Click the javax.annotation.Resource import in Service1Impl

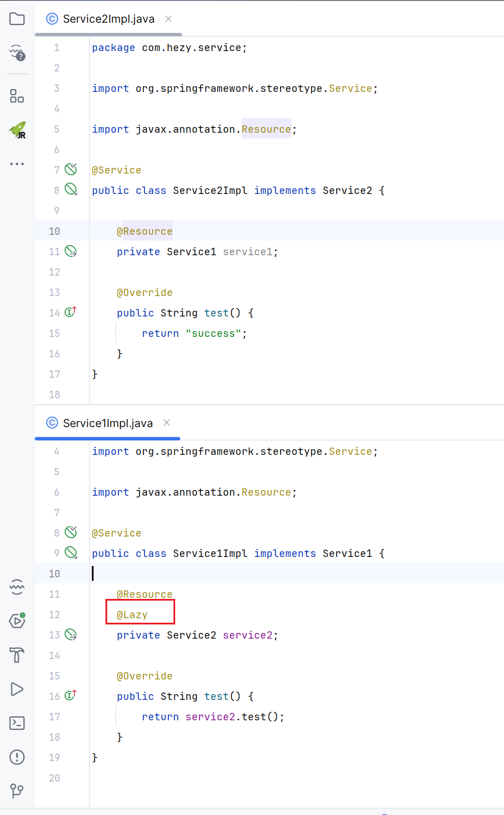(194, 492)
